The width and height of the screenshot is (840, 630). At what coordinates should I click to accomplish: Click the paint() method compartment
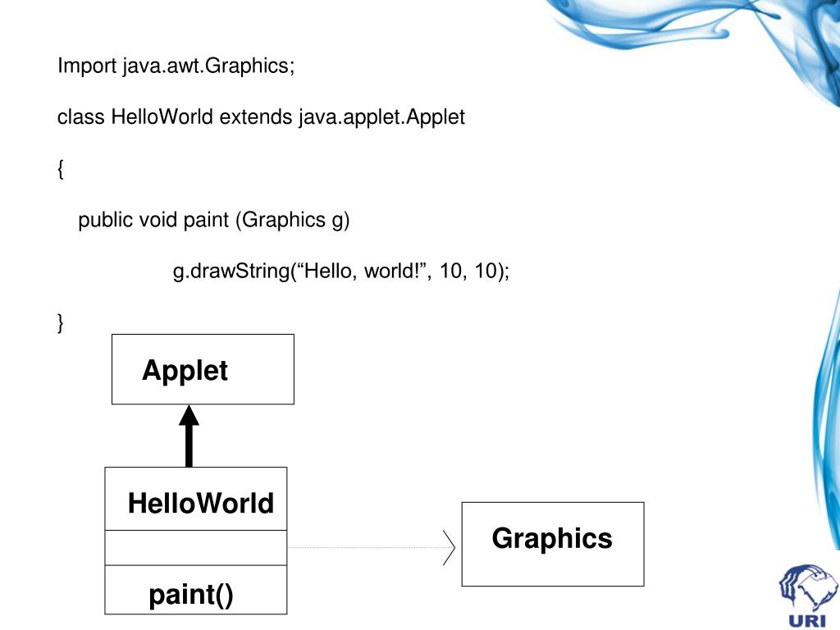[195, 590]
